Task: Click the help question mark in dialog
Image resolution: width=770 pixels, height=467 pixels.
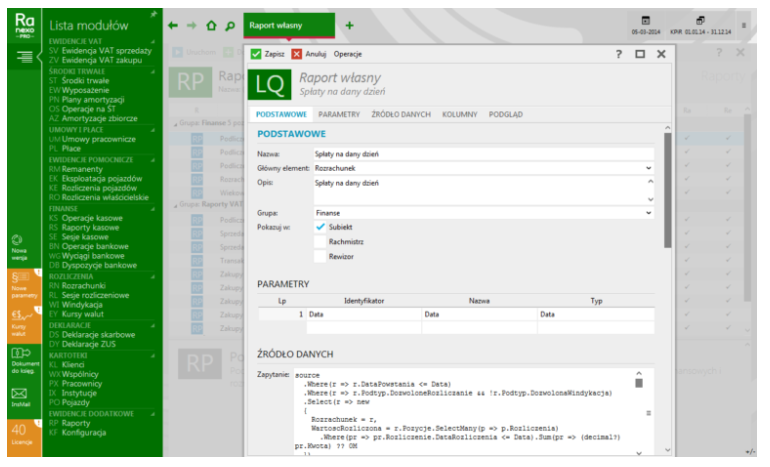Action: [x=619, y=54]
